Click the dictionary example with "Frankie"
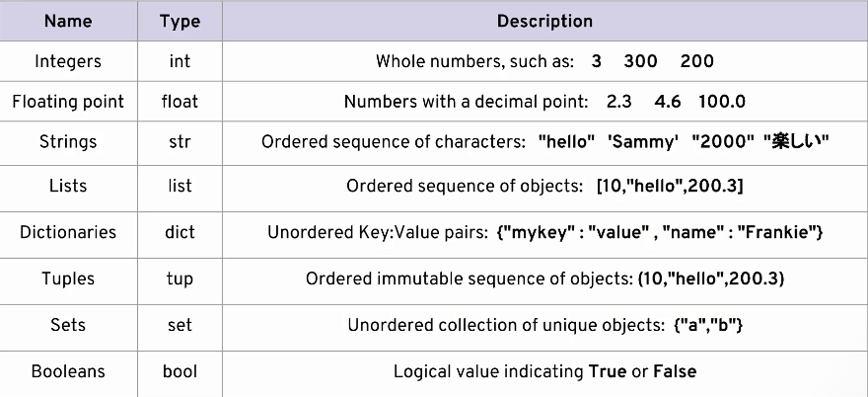 660,232
